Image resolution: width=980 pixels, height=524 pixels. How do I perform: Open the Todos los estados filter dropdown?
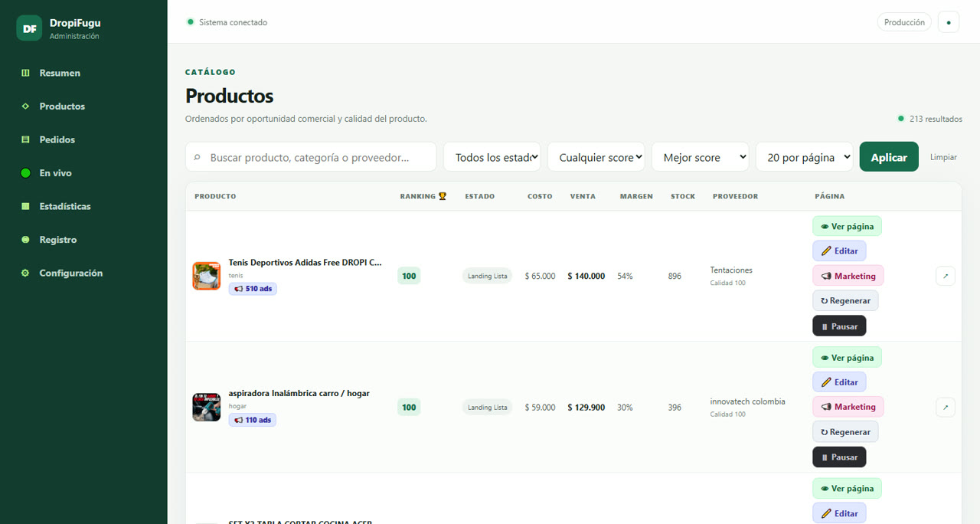click(x=492, y=157)
